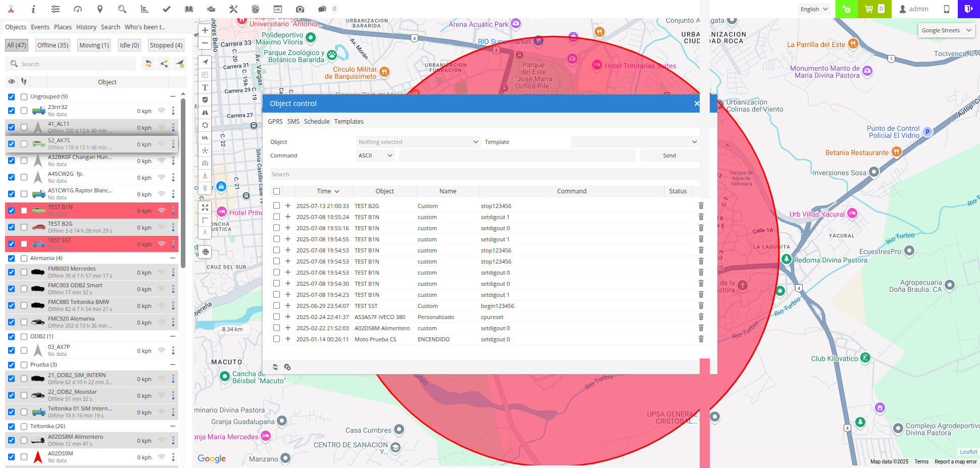Viewport: 980px width, 468px height.
Task: Uncheck the Teltonika group checkbox
Action: [12, 426]
